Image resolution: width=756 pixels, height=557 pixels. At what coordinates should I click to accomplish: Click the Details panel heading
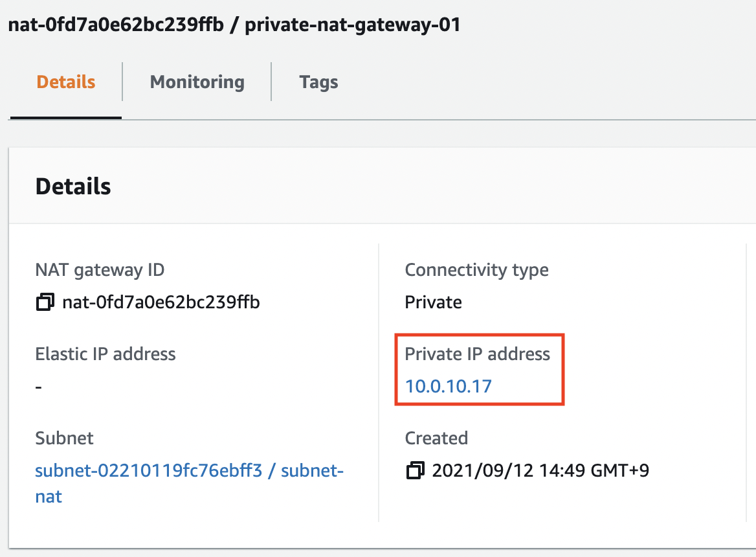click(x=72, y=186)
